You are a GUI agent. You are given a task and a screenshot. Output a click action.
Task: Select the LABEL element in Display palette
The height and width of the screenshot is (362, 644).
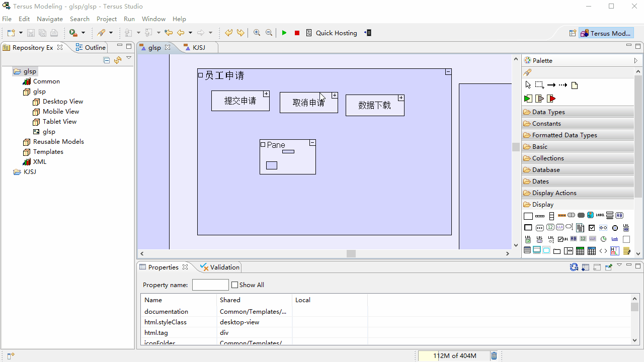coord(600,215)
